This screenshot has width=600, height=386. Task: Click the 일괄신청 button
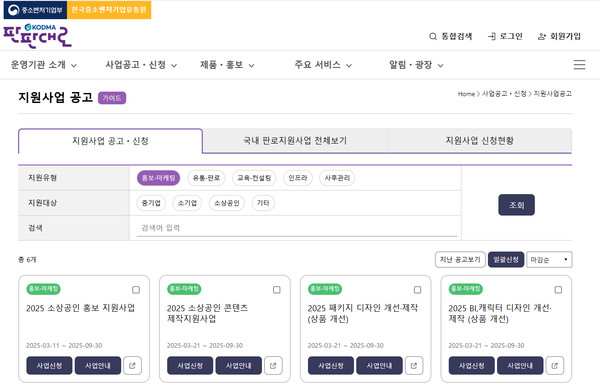[505, 259]
